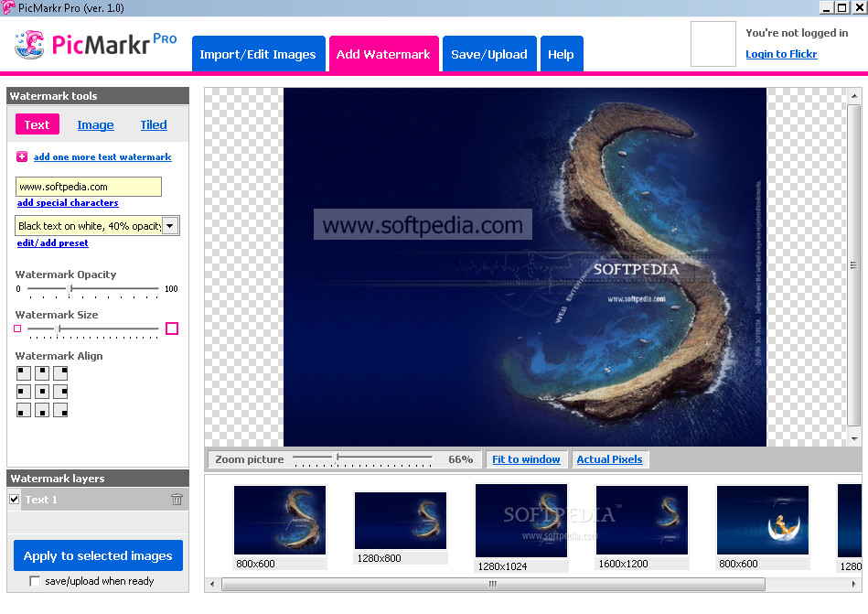Align watermark to middle-left
This screenshot has height=614, width=868.
tap(24, 392)
